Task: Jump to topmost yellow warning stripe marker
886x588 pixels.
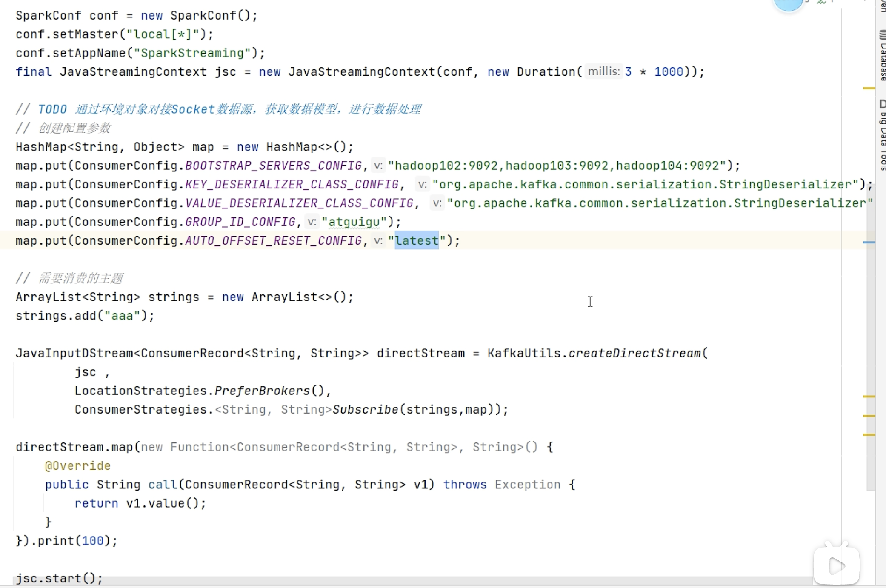Action: click(869, 88)
